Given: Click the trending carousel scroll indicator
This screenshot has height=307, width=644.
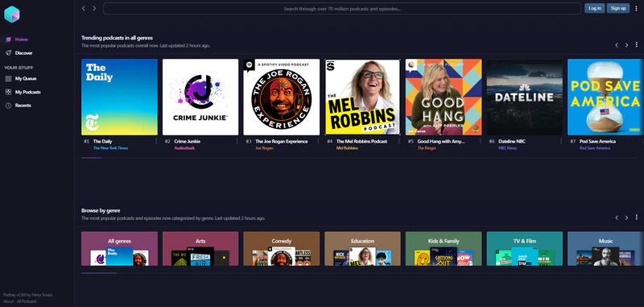Looking at the screenshot, I should 91,158.
